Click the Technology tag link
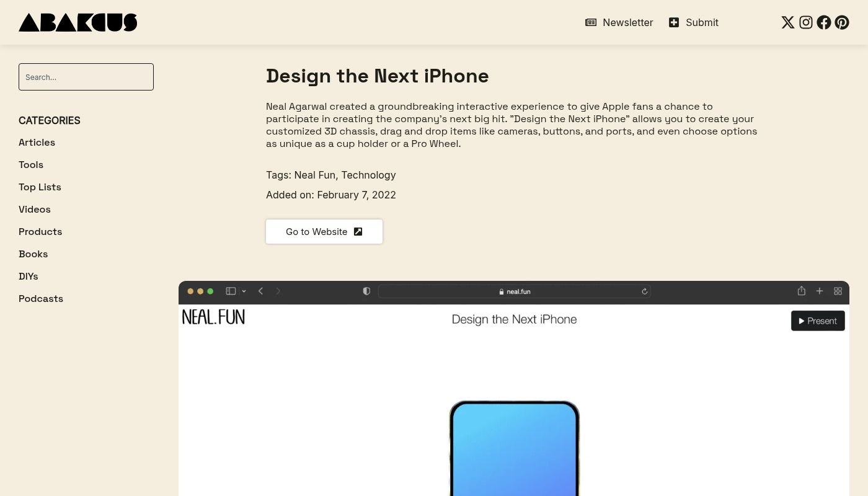The image size is (868, 496). (368, 175)
